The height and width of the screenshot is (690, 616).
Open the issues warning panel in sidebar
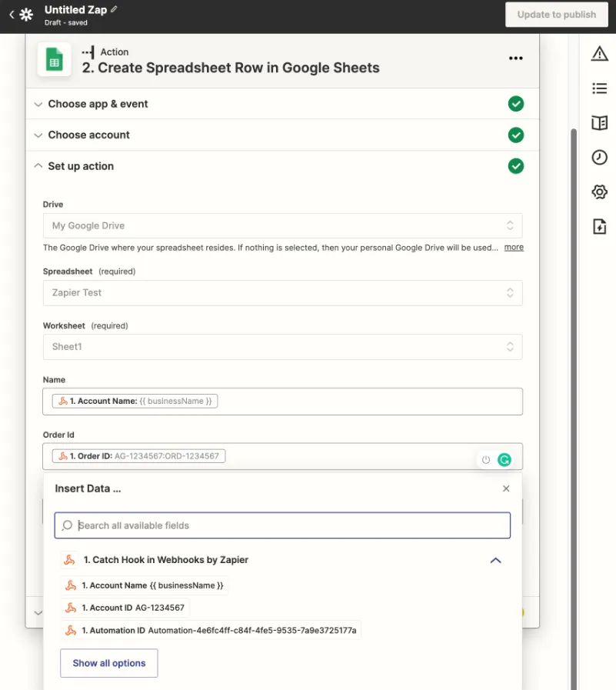(600, 54)
